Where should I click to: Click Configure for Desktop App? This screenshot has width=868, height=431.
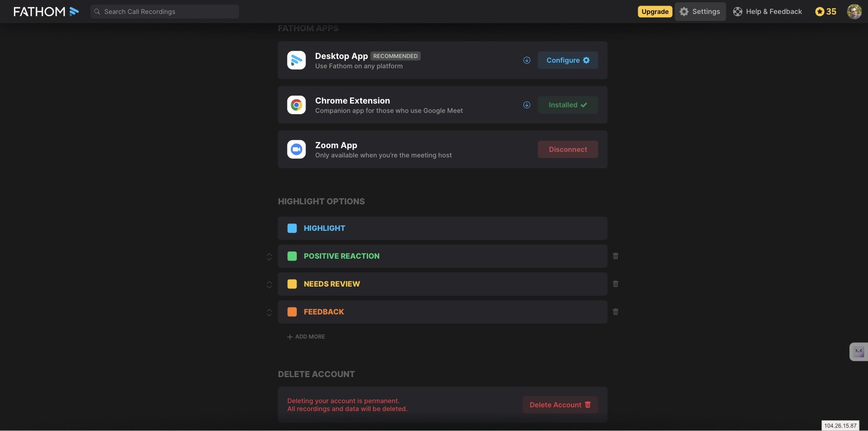point(568,60)
